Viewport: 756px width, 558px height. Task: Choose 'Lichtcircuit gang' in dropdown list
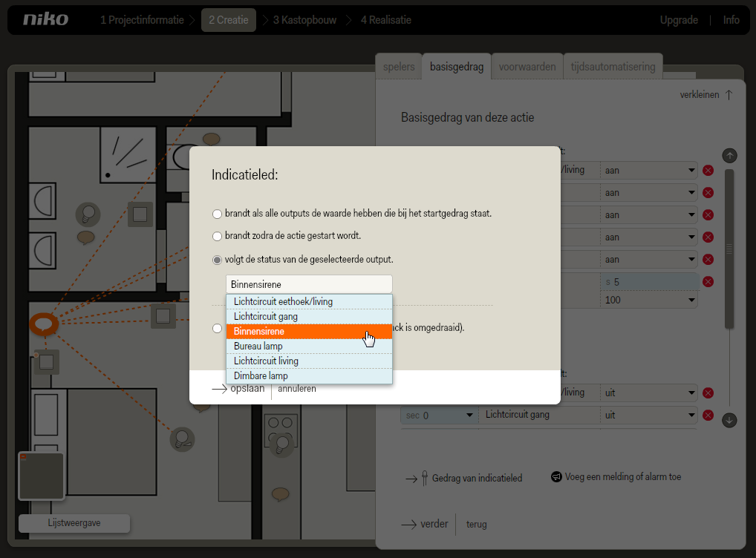point(309,317)
